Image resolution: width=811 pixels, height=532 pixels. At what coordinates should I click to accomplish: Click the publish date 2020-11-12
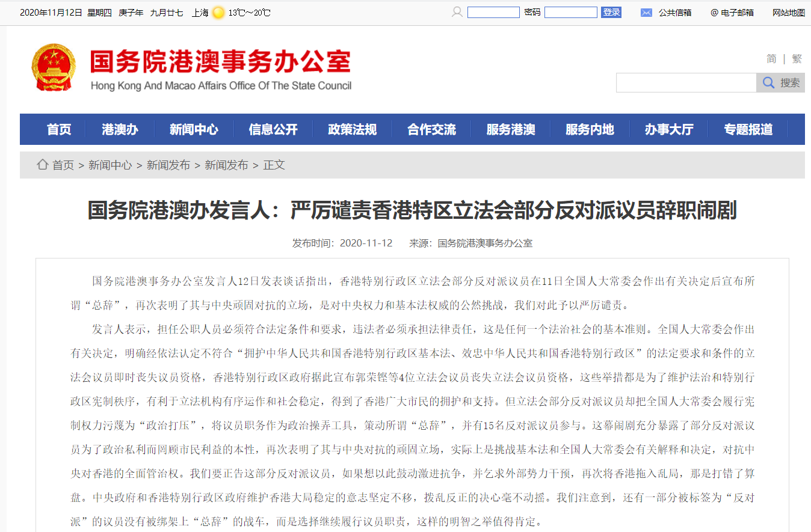(366, 243)
